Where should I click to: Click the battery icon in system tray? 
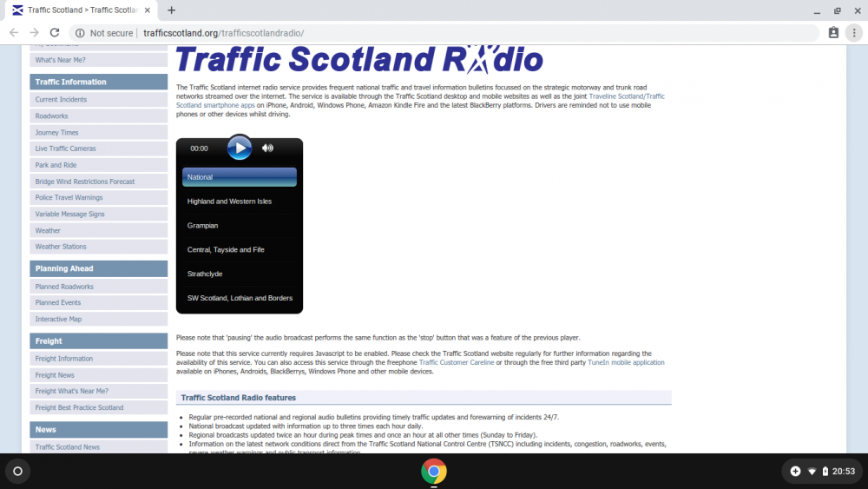click(x=825, y=472)
